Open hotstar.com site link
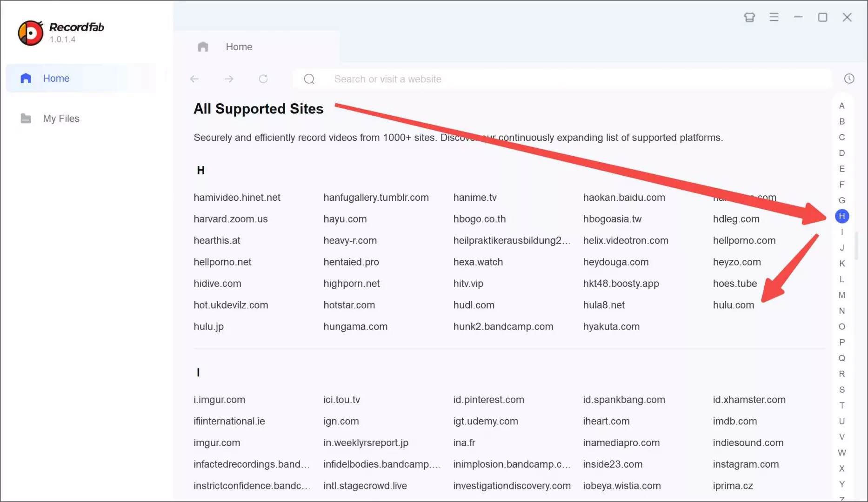The width and height of the screenshot is (868, 502). (349, 305)
